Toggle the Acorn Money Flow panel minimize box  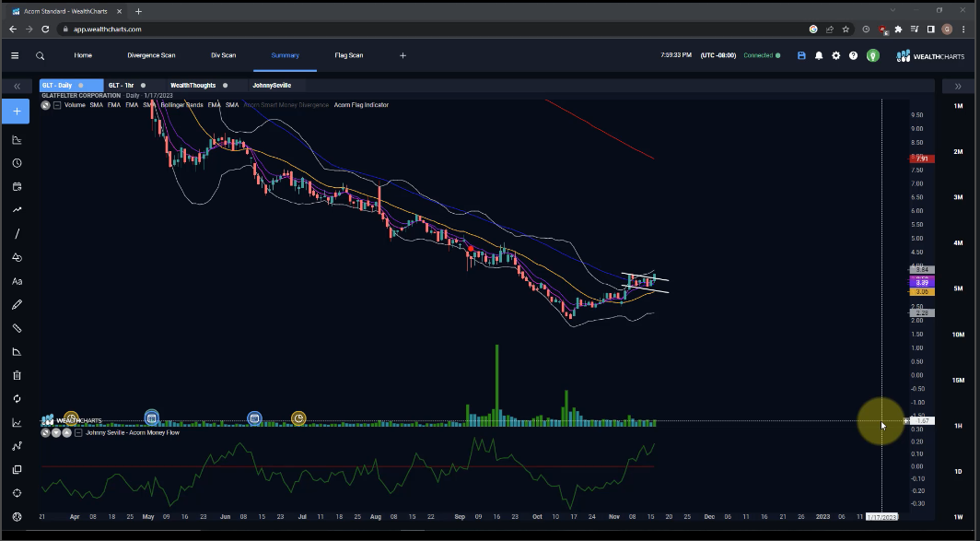click(x=78, y=433)
